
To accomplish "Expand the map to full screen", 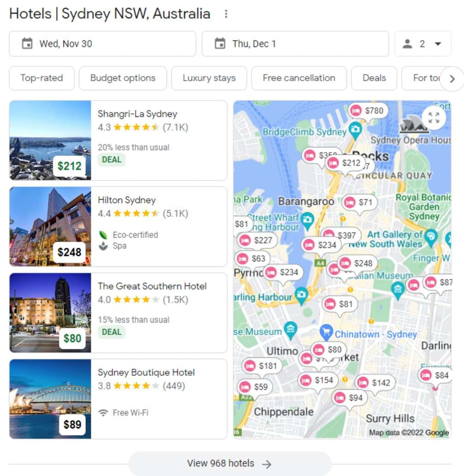I will pyautogui.click(x=433, y=118).
